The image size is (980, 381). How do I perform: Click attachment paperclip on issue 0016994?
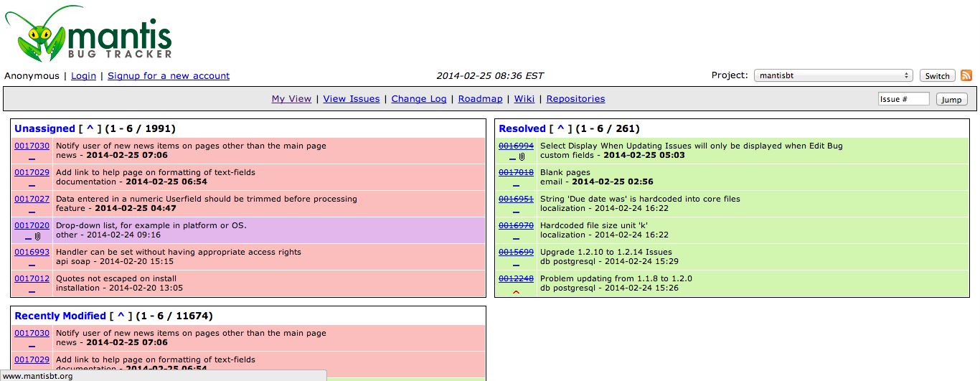point(522,156)
